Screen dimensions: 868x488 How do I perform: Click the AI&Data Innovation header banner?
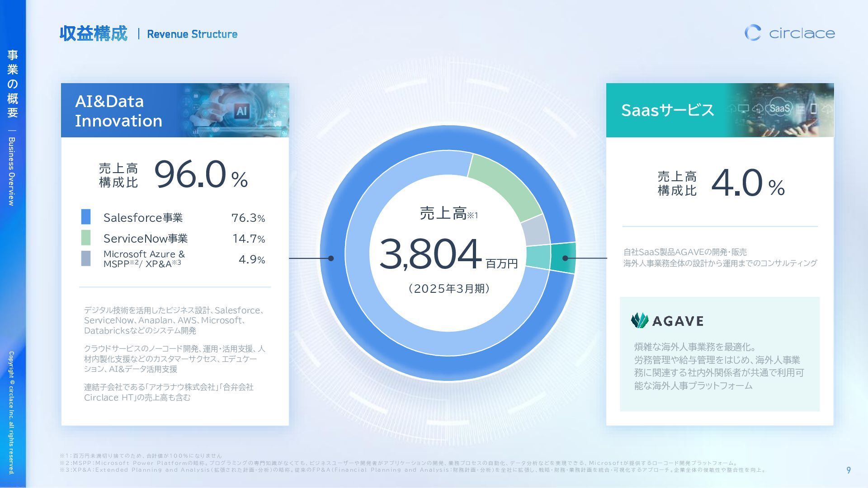coord(175,110)
